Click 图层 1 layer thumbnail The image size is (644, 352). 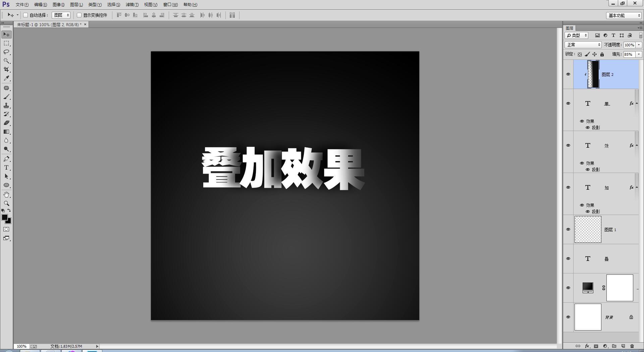point(588,229)
